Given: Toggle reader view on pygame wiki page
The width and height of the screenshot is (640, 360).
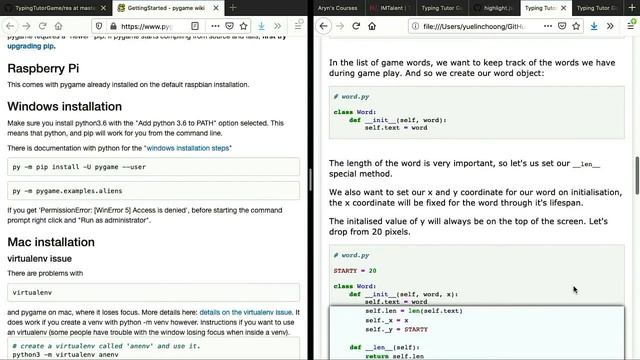Looking at the screenshot, I should click(x=195, y=26).
